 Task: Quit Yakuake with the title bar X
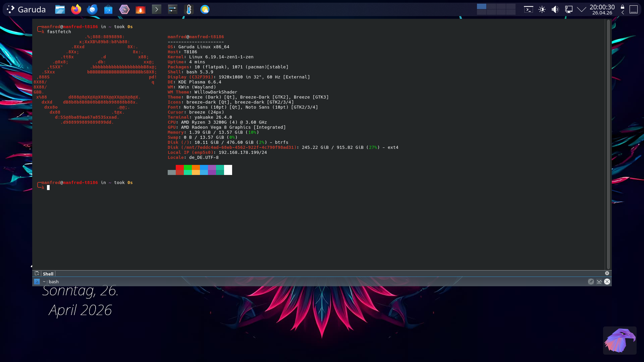607,282
